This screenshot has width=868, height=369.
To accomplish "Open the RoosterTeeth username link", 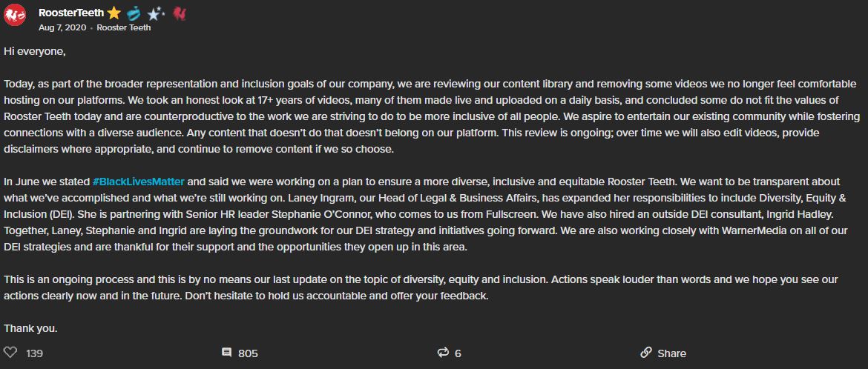I will [x=70, y=13].
